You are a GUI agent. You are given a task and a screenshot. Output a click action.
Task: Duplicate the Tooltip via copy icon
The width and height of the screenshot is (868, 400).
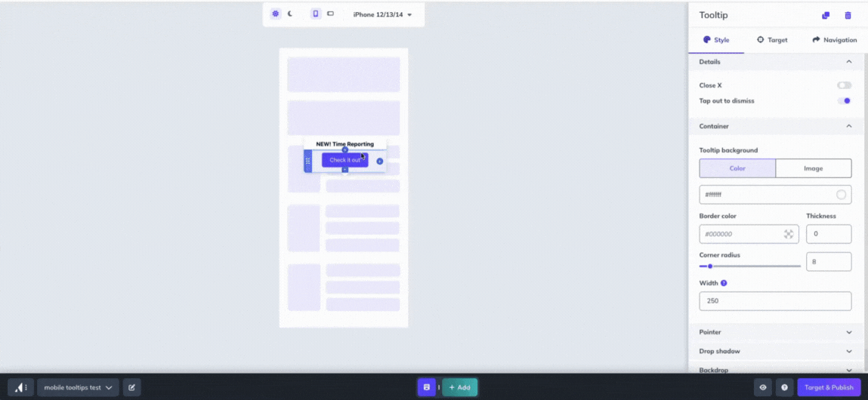[x=826, y=16]
